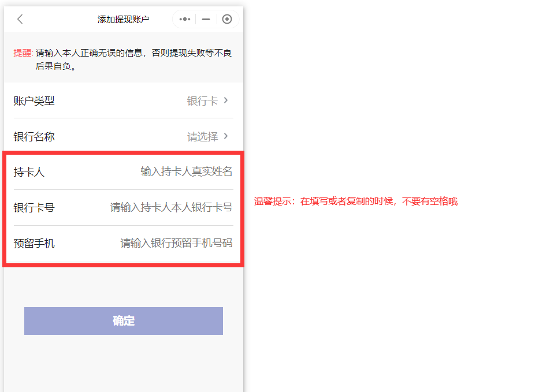Choose a bank via 请选择
The height and width of the screenshot is (392, 550).
pyautogui.click(x=202, y=137)
